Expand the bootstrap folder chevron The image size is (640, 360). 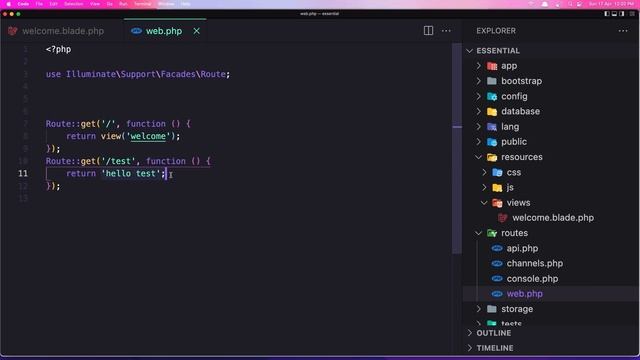tap(479, 81)
